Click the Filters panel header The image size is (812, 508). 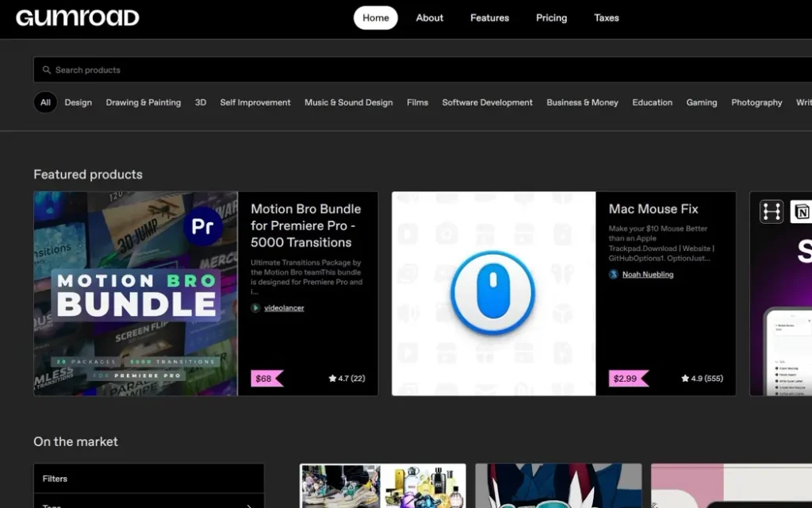pos(149,479)
